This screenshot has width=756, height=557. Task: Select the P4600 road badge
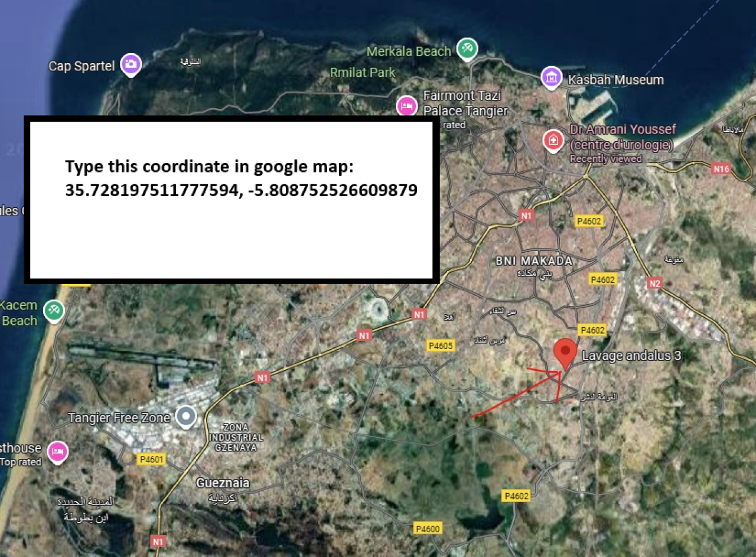coord(427,529)
